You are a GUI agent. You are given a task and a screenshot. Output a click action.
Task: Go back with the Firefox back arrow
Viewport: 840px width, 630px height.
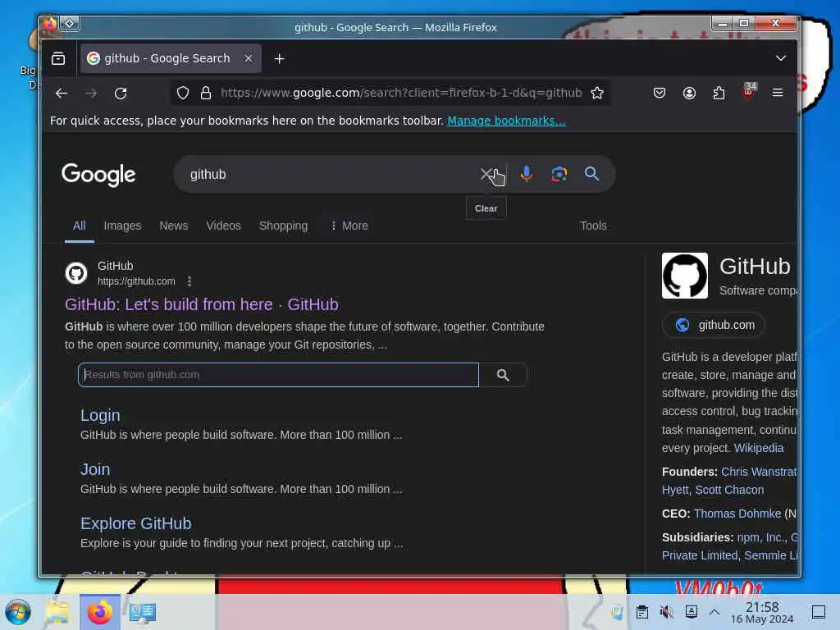(x=62, y=94)
